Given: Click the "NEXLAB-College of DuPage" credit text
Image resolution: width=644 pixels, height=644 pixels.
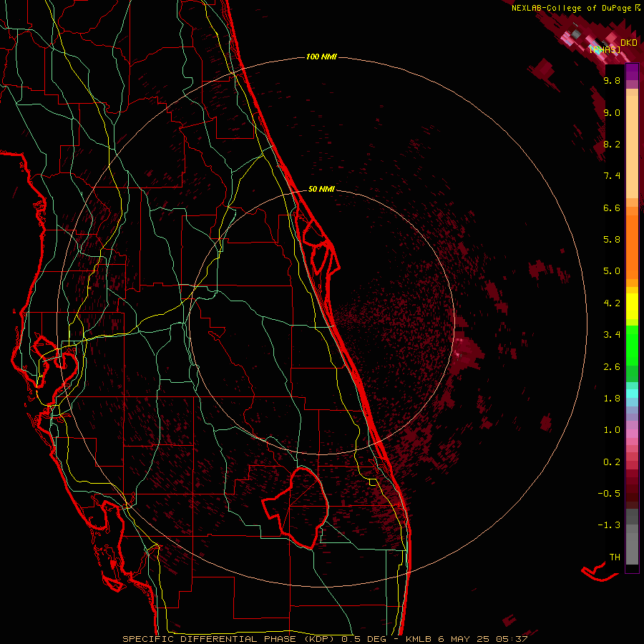Looking at the screenshot, I should 571,8.
